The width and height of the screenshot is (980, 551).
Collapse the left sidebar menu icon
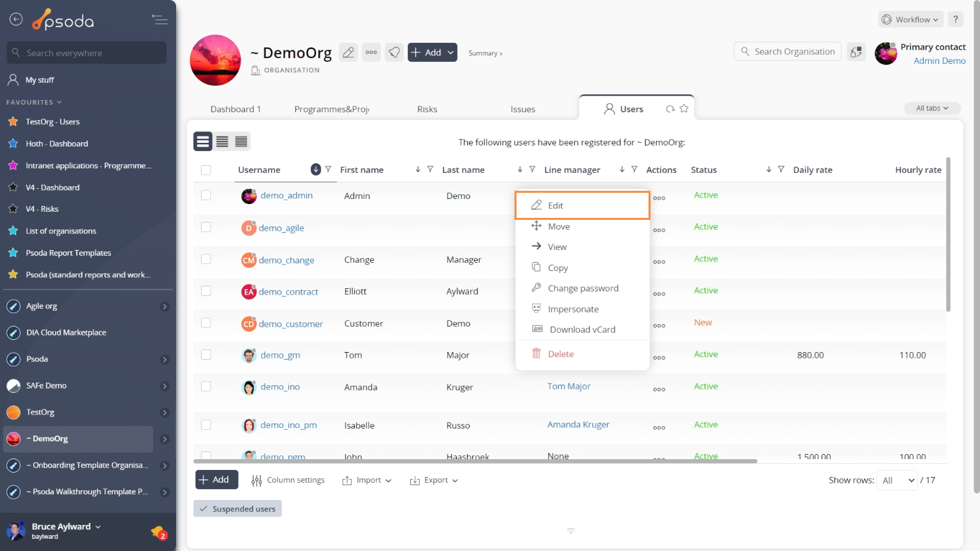(x=160, y=20)
